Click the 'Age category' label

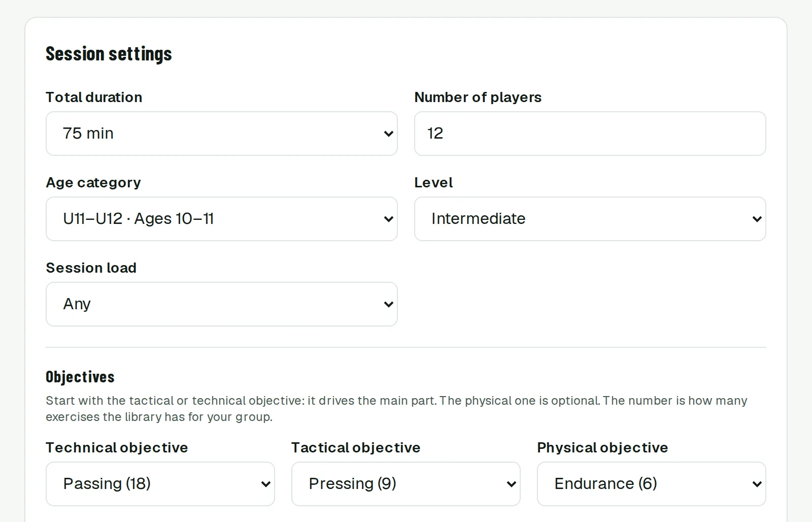(x=93, y=183)
